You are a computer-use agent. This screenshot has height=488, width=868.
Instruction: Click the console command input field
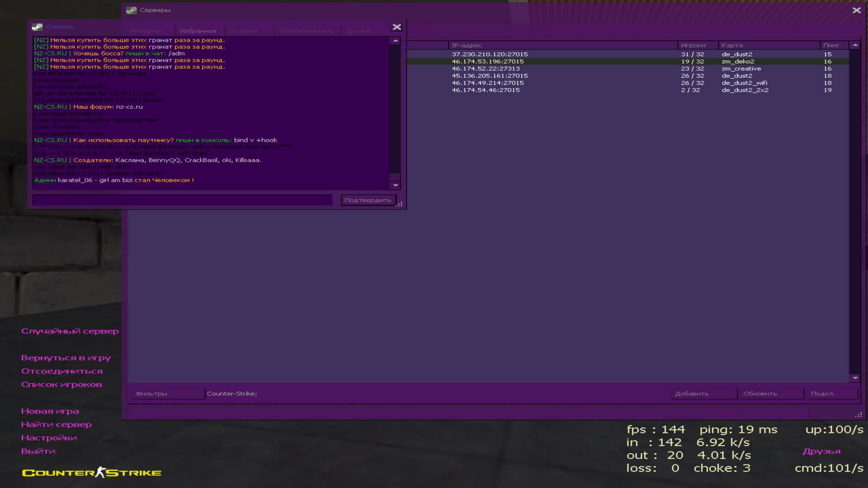point(182,200)
